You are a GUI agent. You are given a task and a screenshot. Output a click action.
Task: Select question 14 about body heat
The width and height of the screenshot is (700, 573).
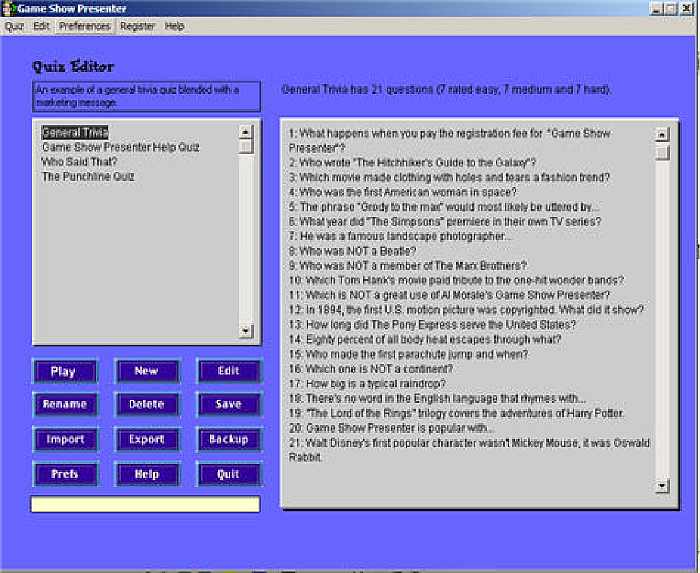click(x=425, y=339)
